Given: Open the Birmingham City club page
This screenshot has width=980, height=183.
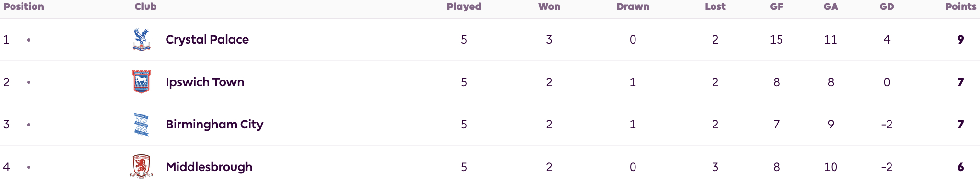Looking at the screenshot, I should [214, 124].
